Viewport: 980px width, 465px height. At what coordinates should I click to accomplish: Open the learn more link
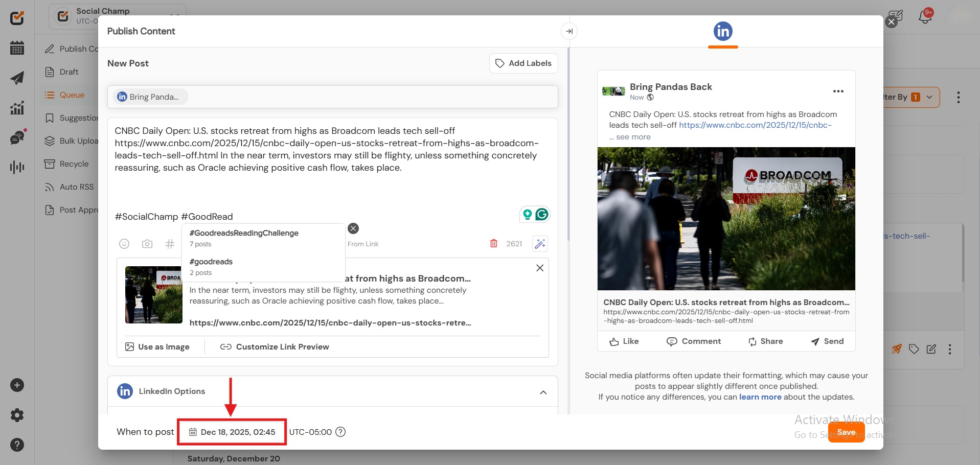760,397
